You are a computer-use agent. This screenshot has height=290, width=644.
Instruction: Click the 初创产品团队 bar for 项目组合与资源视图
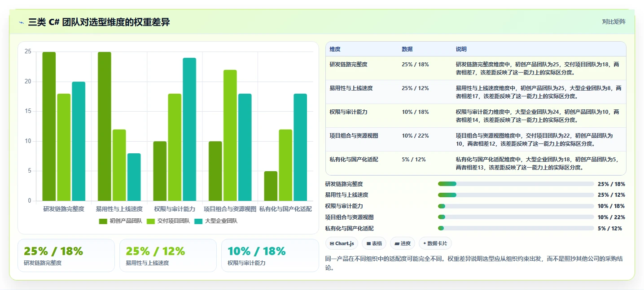point(215,171)
